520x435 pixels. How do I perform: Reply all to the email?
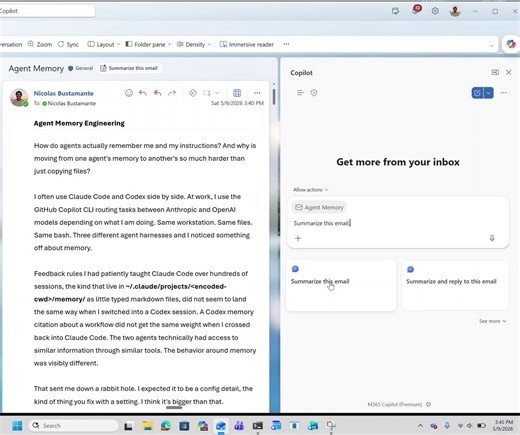[157, 93]
